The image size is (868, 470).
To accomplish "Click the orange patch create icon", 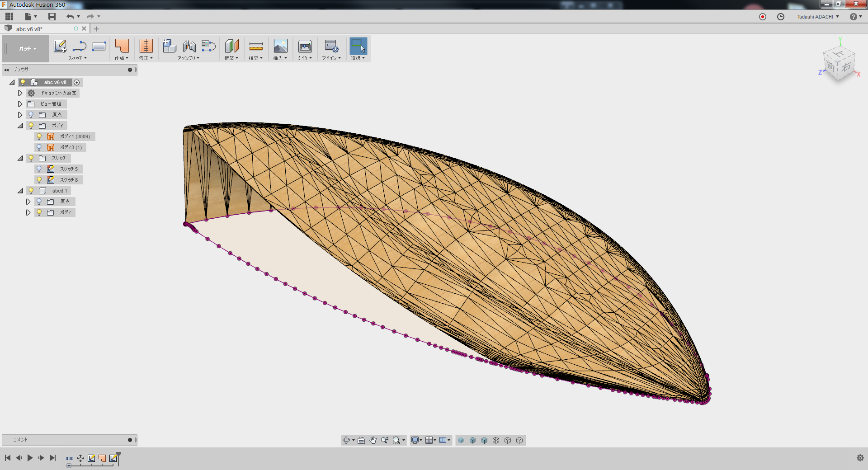I will (122, 46).
